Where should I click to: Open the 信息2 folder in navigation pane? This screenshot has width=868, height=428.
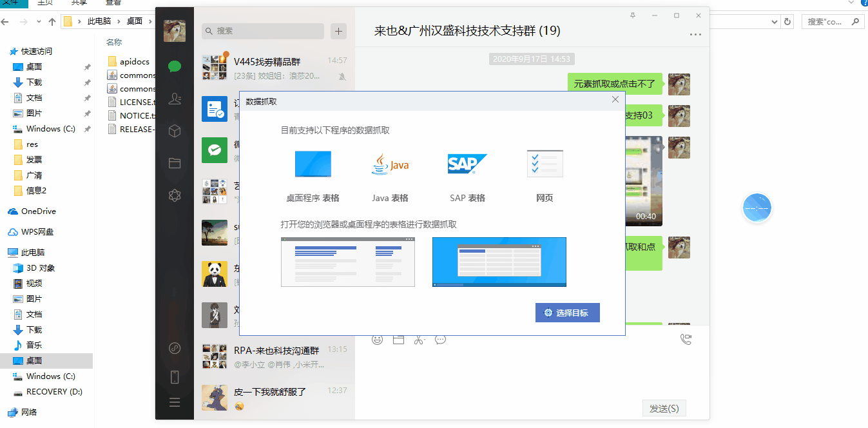[36, 191]
